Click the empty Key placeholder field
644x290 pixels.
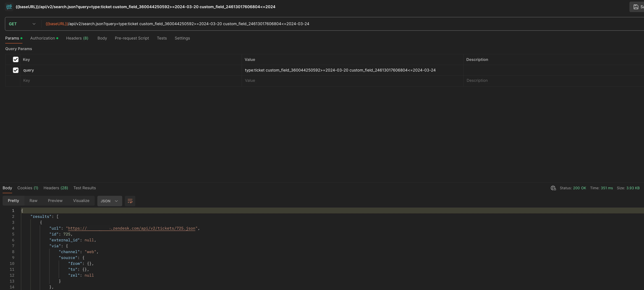point(125,81)
